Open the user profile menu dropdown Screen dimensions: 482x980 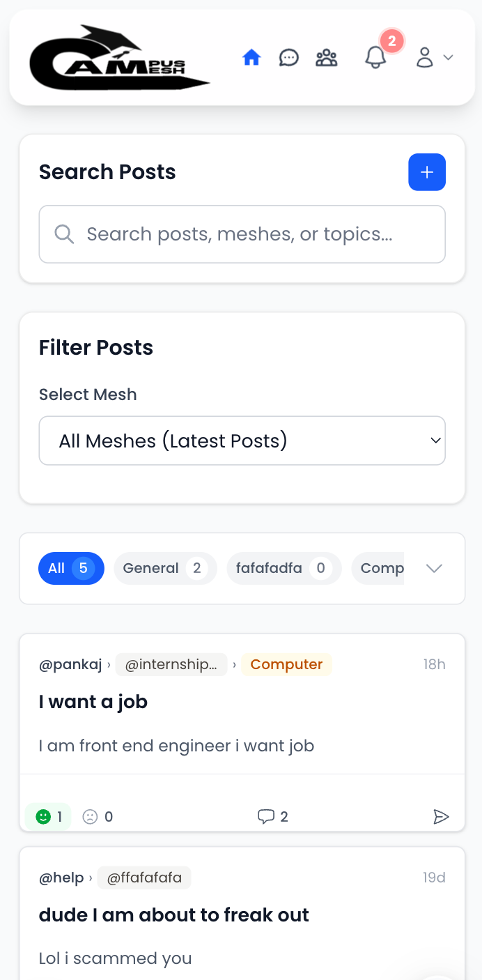pos(434,58)
